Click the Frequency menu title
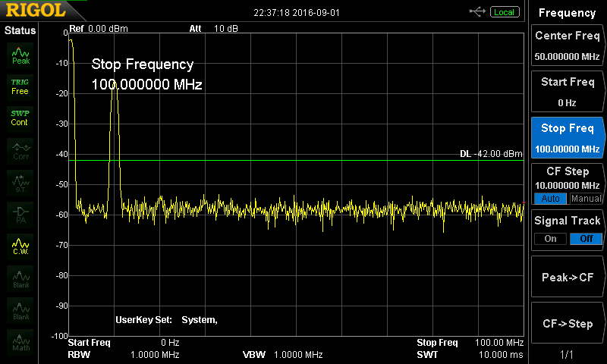 pyautogui.click(x=567, y=13)
